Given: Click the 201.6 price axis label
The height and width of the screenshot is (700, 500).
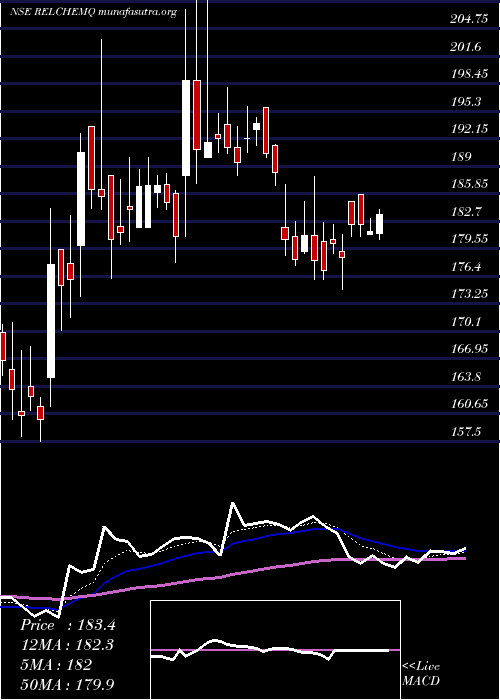Looking at the screenshot, I should click(466, 47).
